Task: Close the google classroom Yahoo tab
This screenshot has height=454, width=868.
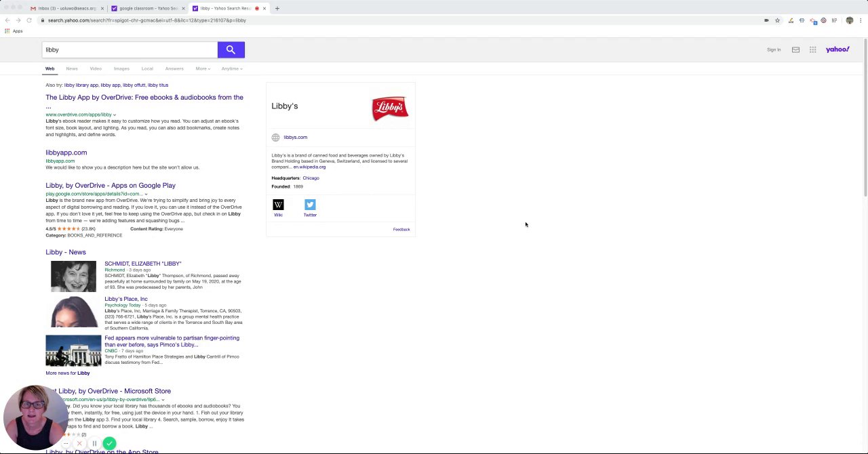Action: click(x=182, y=8)
